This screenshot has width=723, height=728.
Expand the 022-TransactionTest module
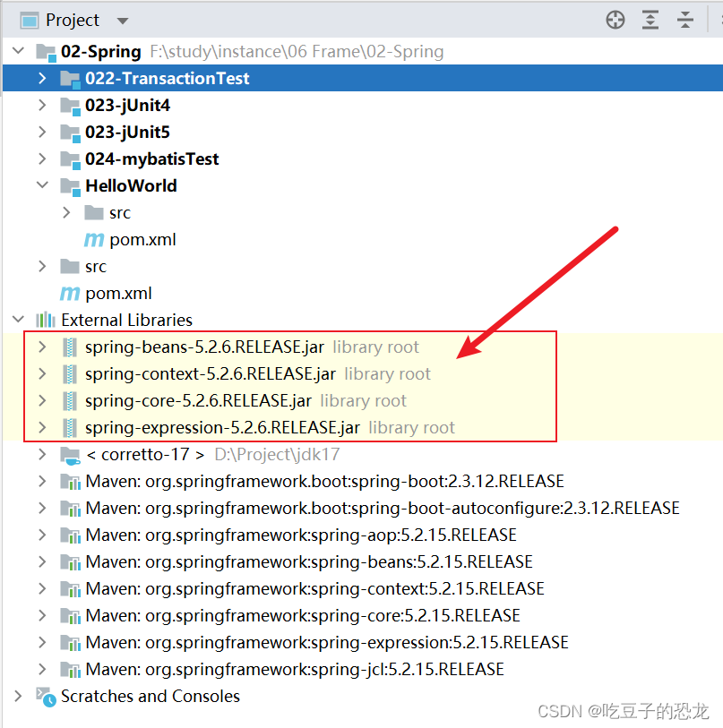[42, 78]
